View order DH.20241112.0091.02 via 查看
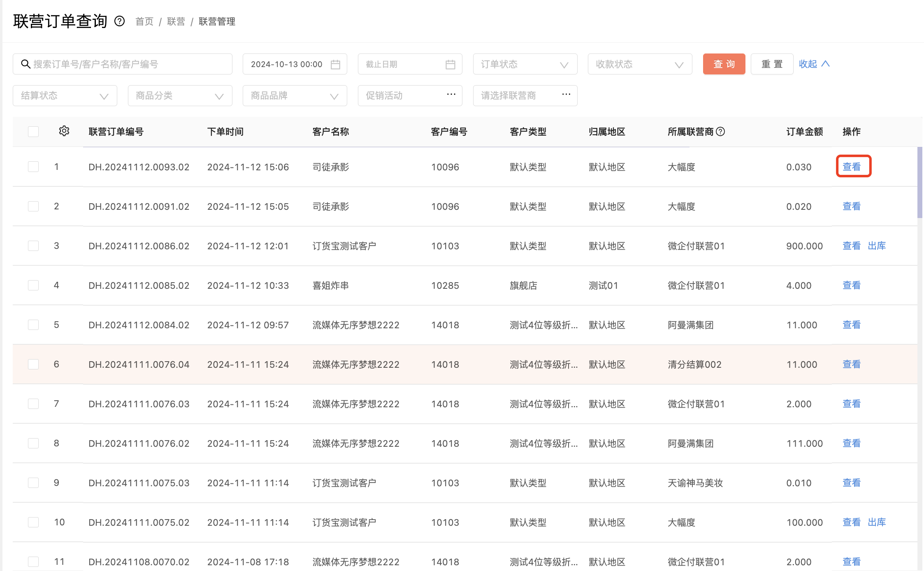 pyautogui.click(x=852, y=206)
